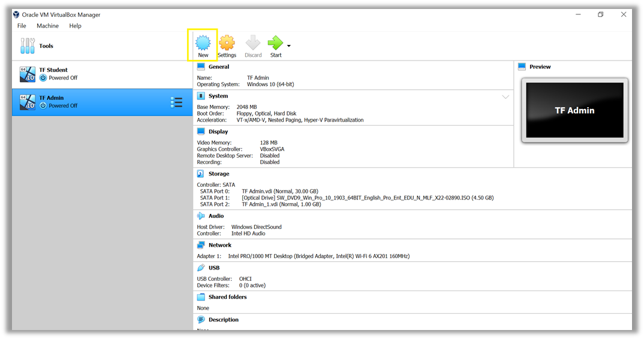This screenshot has height=339, width=644.
Task: Click the Display section monitor icon
Action: (x=201, y=131)
